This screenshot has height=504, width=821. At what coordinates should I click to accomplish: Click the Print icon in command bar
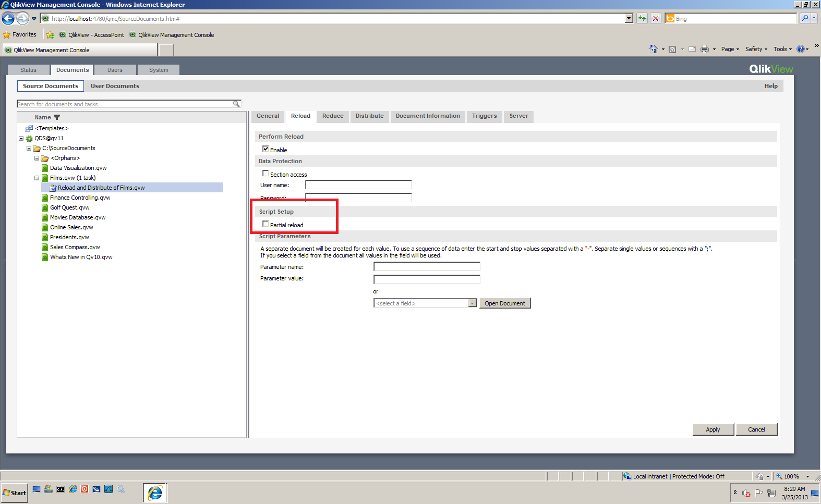pyautogui.click(x=705, y=49)
